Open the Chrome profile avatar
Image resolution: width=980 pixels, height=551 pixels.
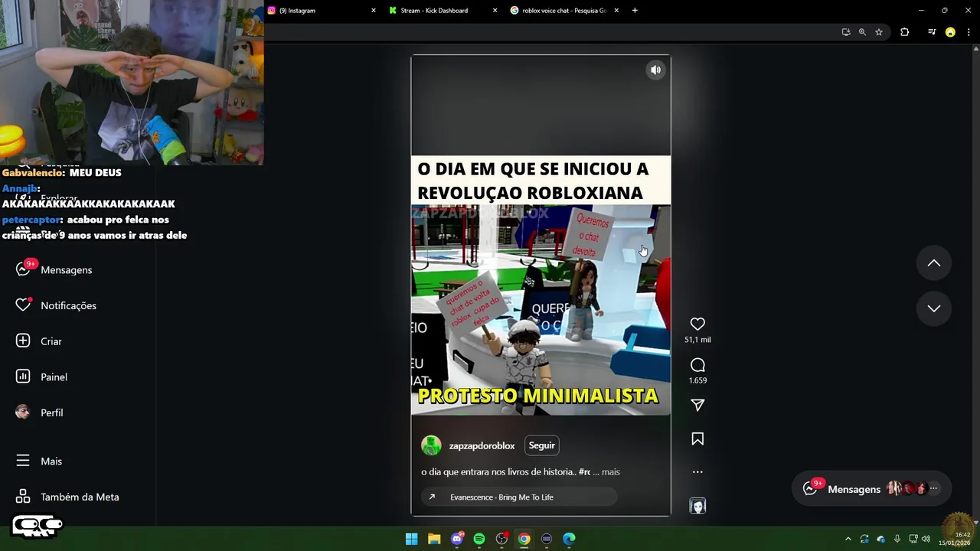(x=950, y=32)
